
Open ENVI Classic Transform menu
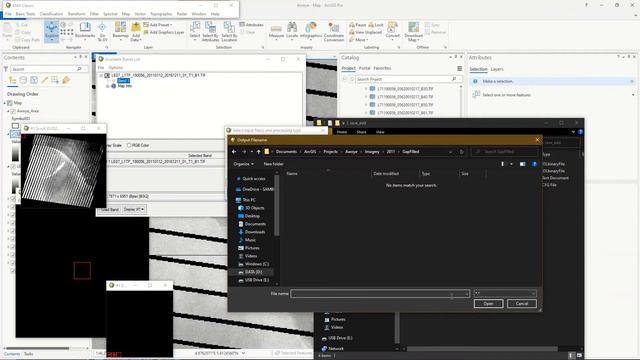(x=76, y=14)
